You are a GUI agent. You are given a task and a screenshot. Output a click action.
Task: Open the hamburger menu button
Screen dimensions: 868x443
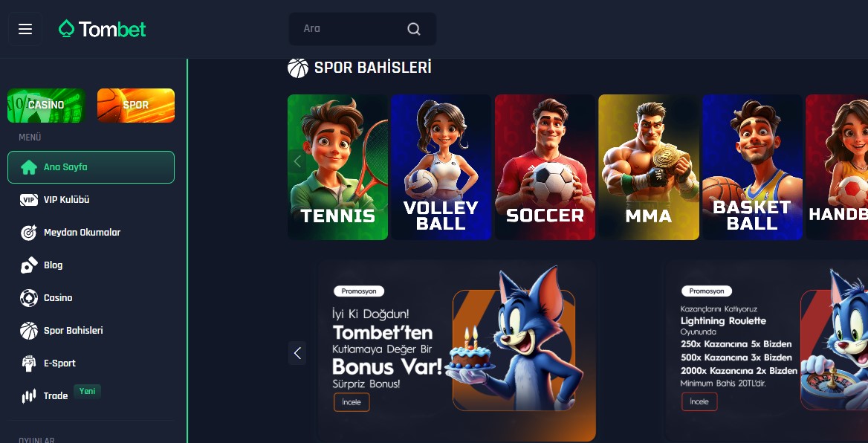25,29
